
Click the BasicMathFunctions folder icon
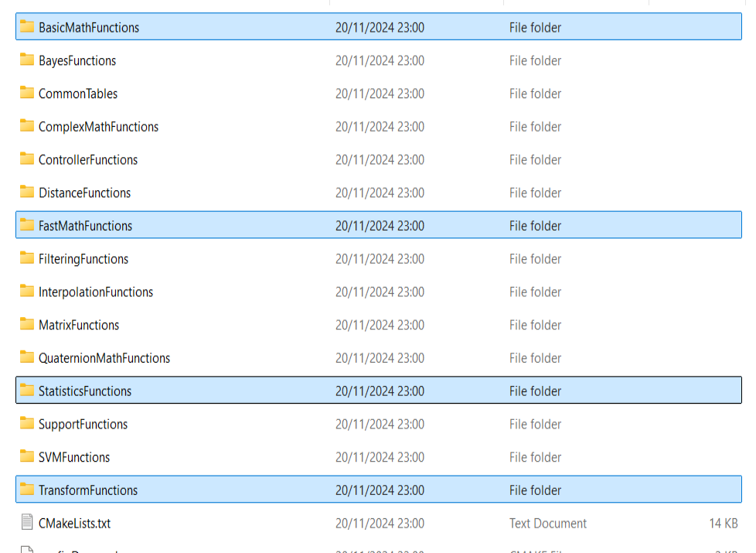click(x=27, y=27)
